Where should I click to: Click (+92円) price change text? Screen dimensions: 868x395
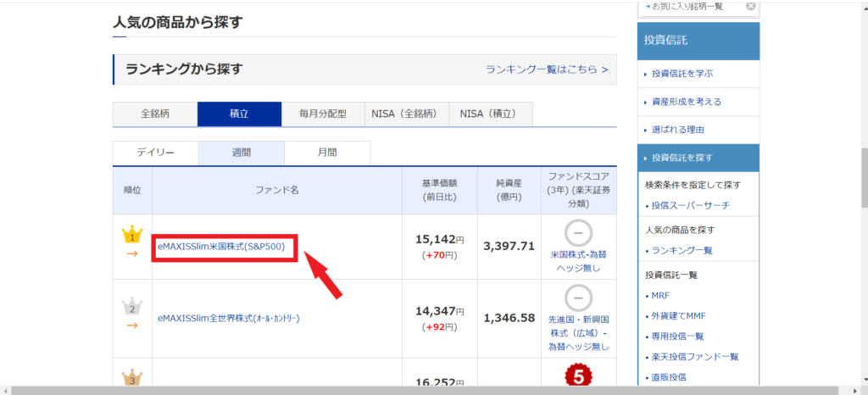pyautogui.click(x=440, y=327)
